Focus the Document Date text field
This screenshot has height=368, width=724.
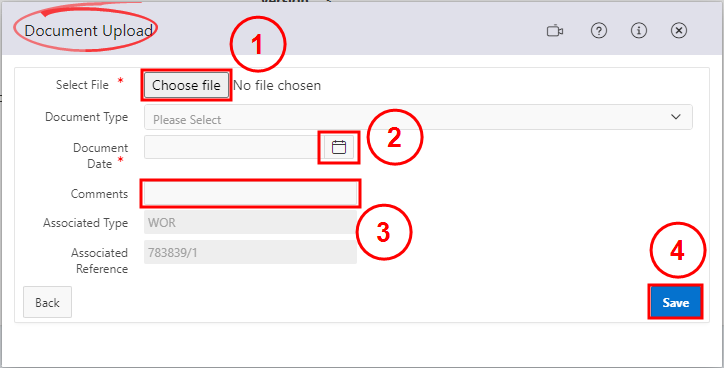pos(234,147)
